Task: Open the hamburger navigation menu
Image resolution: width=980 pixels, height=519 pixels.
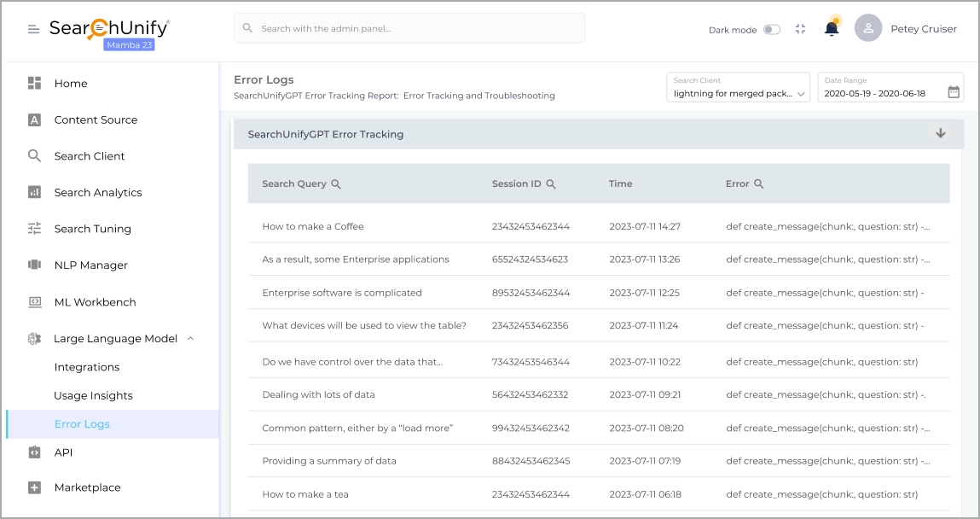Action: (x=34, y=29)
